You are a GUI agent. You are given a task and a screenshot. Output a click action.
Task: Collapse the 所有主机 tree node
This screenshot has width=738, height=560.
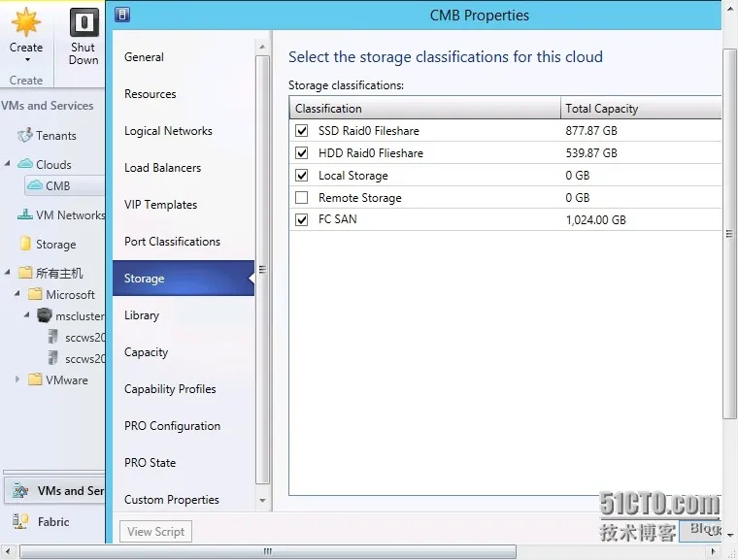7,272
